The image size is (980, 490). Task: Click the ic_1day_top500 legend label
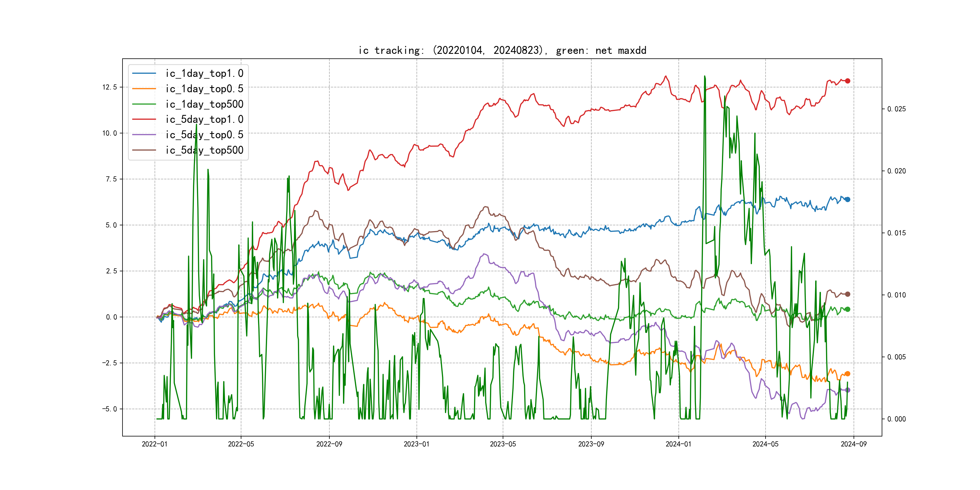204,104
